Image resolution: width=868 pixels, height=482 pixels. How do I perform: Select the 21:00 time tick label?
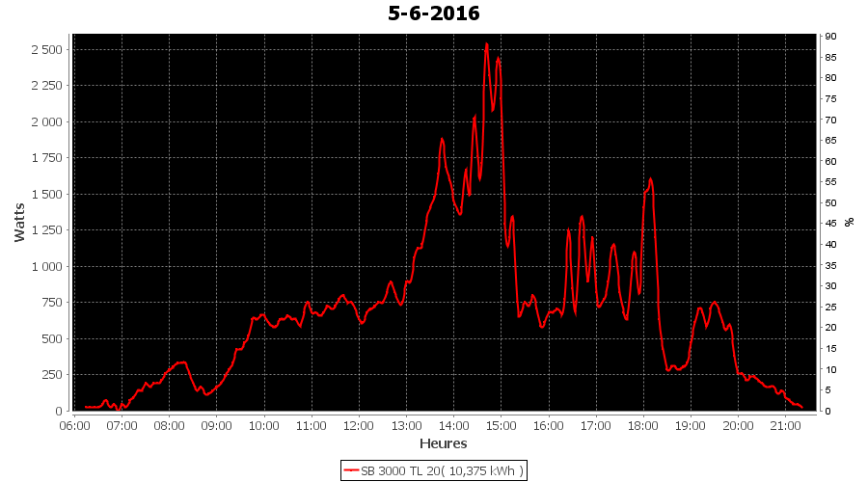[x=785, y=425]
